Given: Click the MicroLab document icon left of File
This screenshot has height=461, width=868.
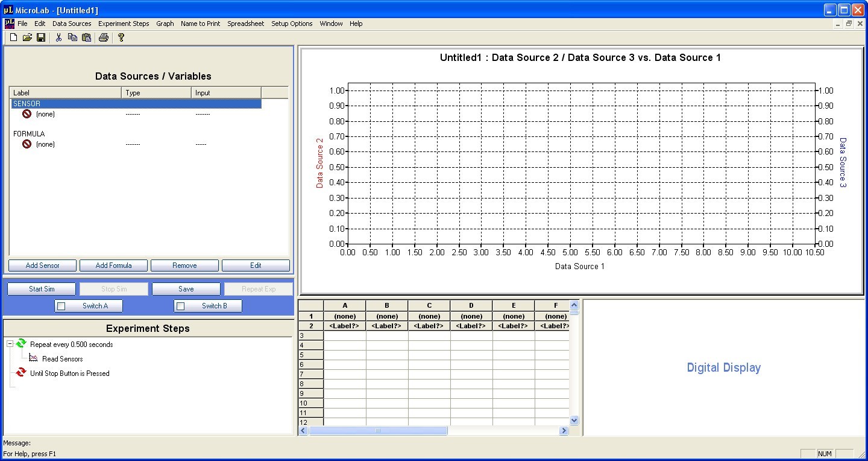Looking at the screenshot, I should coord(9,24).
